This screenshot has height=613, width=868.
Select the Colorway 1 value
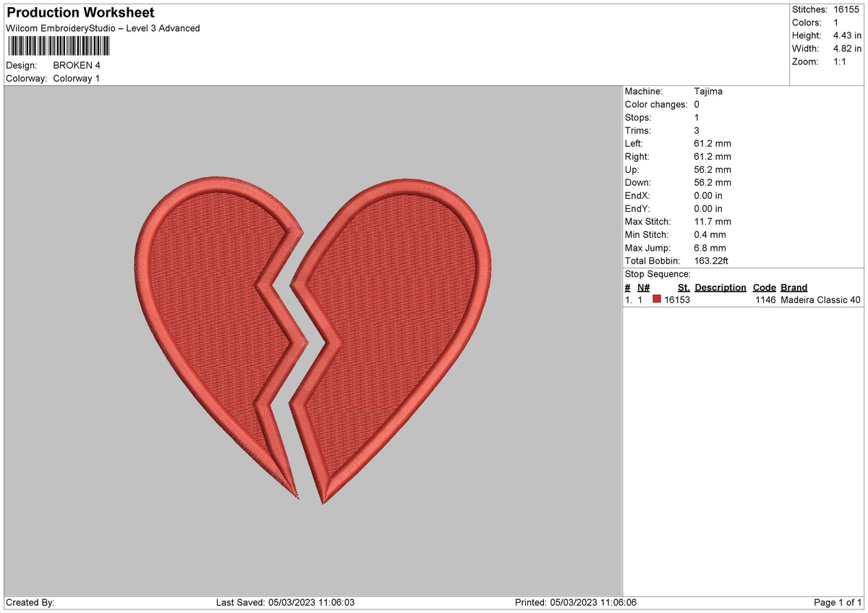tap(76, 79)
